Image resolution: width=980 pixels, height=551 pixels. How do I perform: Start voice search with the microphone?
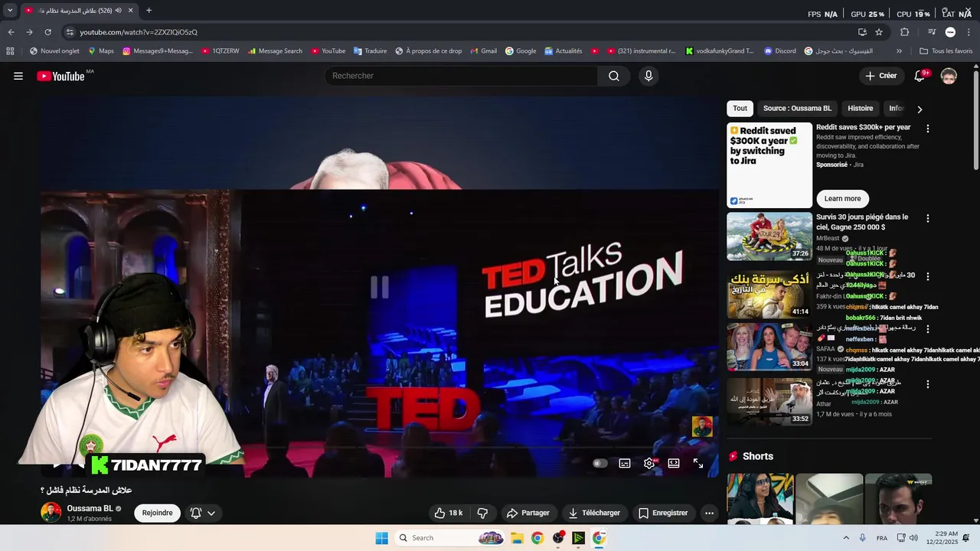tap(648, 76)
